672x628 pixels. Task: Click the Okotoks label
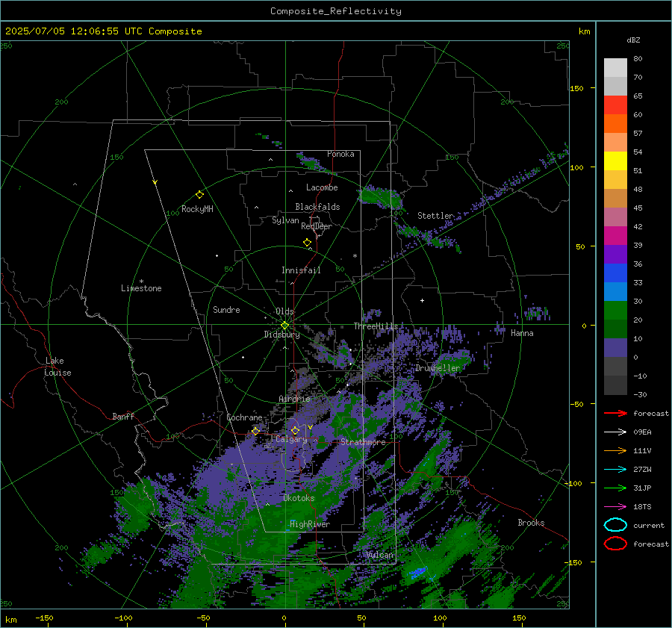click(x=299, y=498)
